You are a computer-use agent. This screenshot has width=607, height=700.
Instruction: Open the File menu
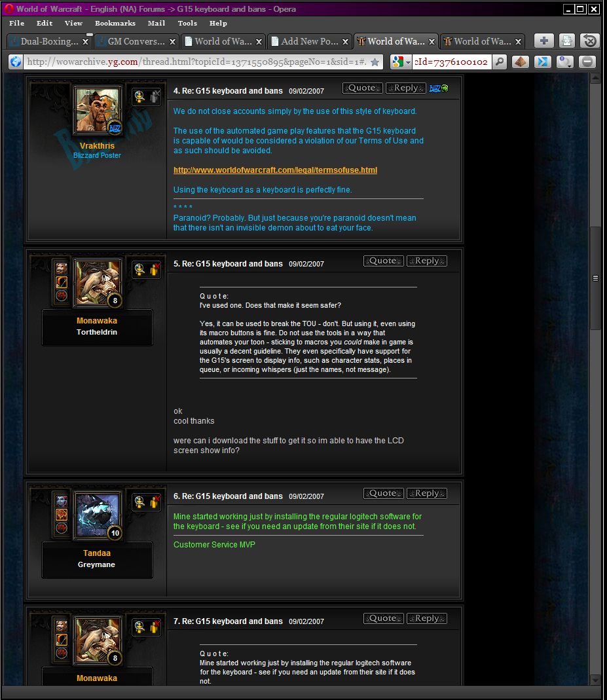(x=16, y=23)
